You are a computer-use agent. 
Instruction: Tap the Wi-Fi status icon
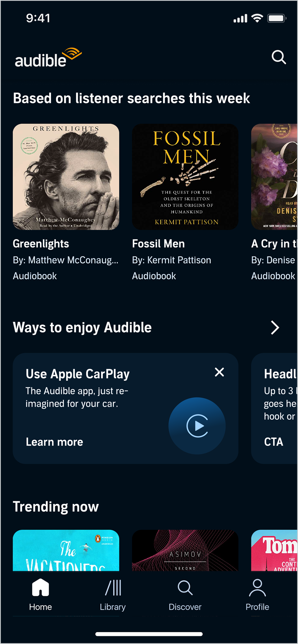[x=257, y=18]
